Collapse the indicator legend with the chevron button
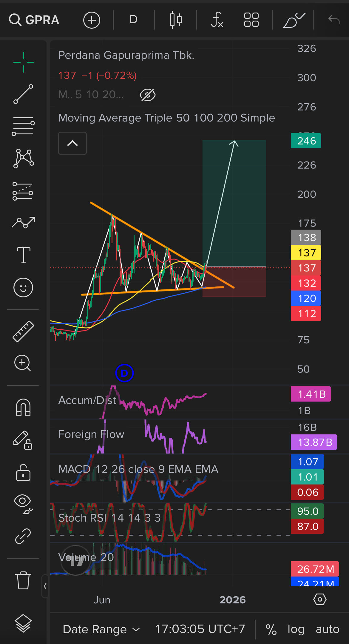 pyautogui.click(x=72, y=143)
